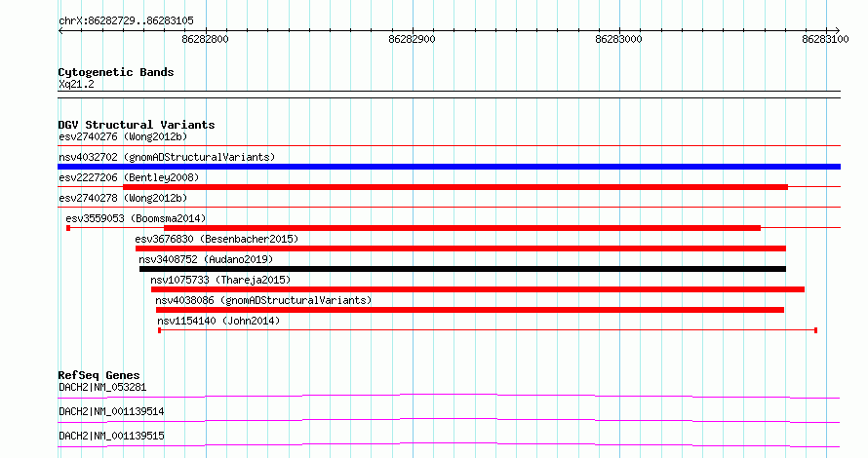Open variant esv3559053 (Boomsma2014) label
The image size is (868, 458).
click(136, 218)
